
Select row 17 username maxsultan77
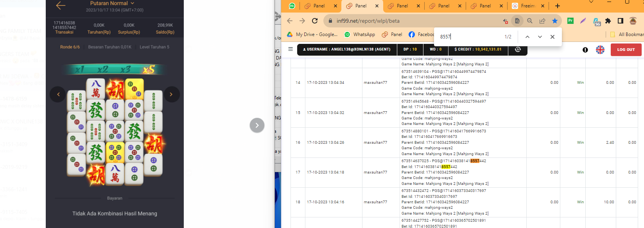pyautogui.click(x=375, y=172)
